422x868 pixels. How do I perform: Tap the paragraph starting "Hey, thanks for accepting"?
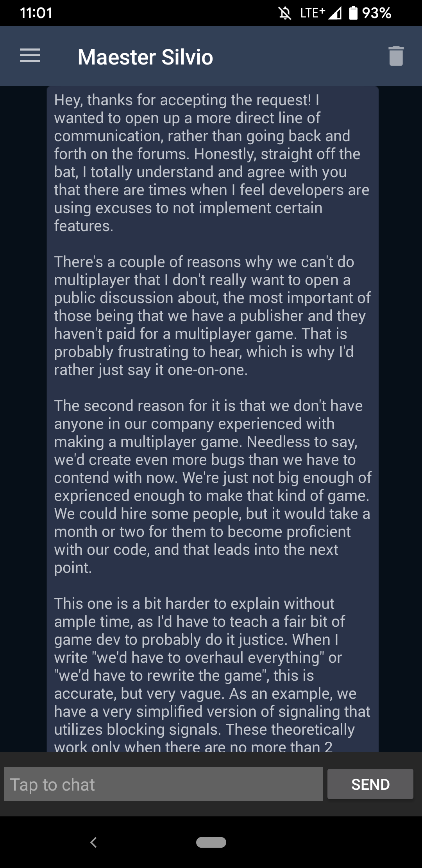[x=211, y=163]
